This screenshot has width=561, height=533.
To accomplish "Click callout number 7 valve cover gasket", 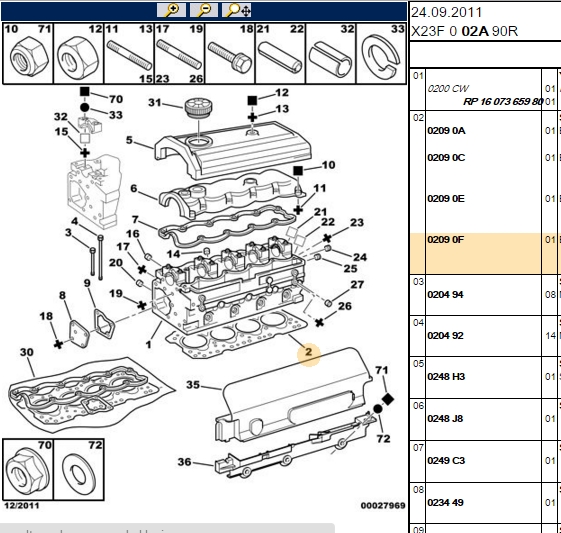I will click(x=135, y=219).
